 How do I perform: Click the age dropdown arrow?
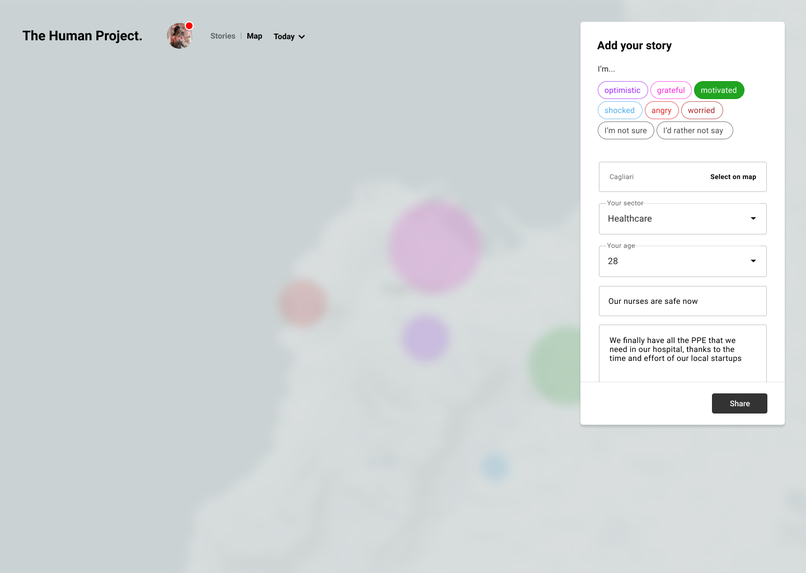[x=753, y=261]
